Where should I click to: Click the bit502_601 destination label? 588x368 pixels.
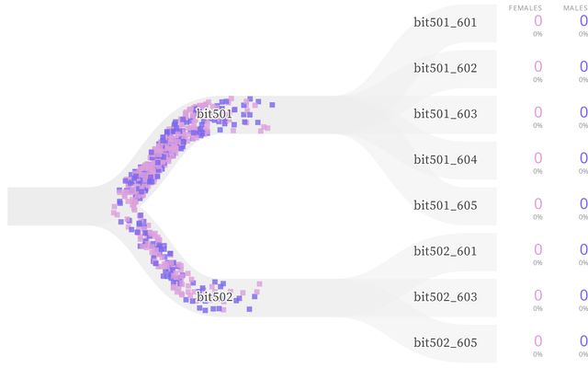pos(445,250)
